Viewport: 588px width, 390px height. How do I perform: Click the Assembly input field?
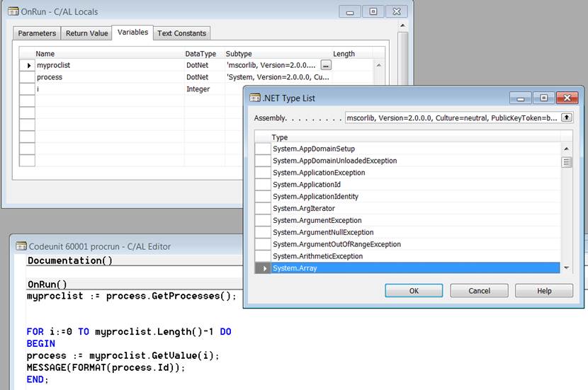[x=451, y=118]
